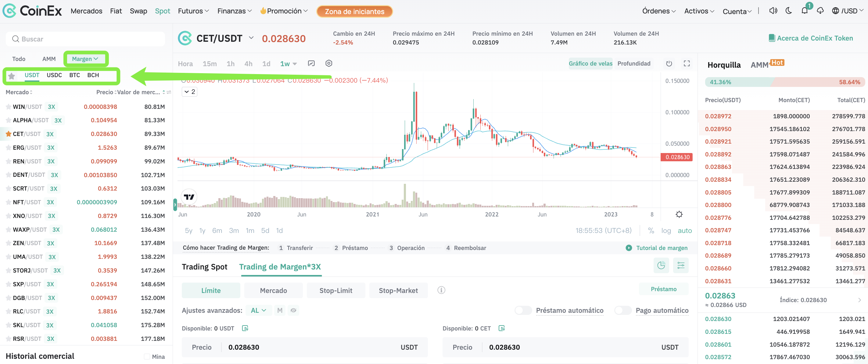This screenshot has height=364, width=868.
Task: Check the Mina checkbox
Action: pos(147,357)
